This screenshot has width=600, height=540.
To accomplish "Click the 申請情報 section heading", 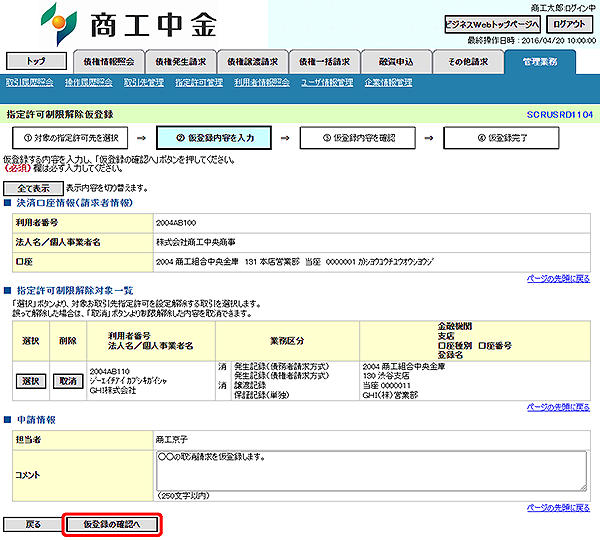I will pyautogui.click(x=36, y=420).
